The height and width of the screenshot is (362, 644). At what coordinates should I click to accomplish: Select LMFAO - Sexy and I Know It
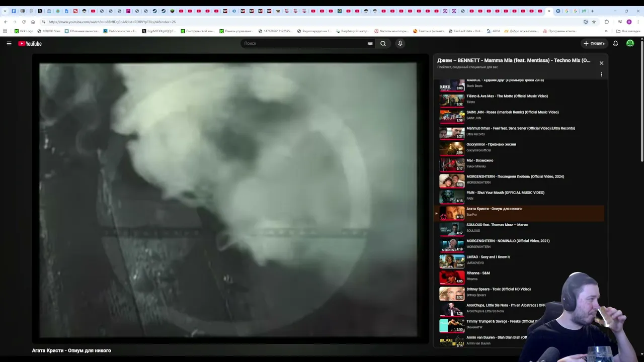click(x=488, y=257)
